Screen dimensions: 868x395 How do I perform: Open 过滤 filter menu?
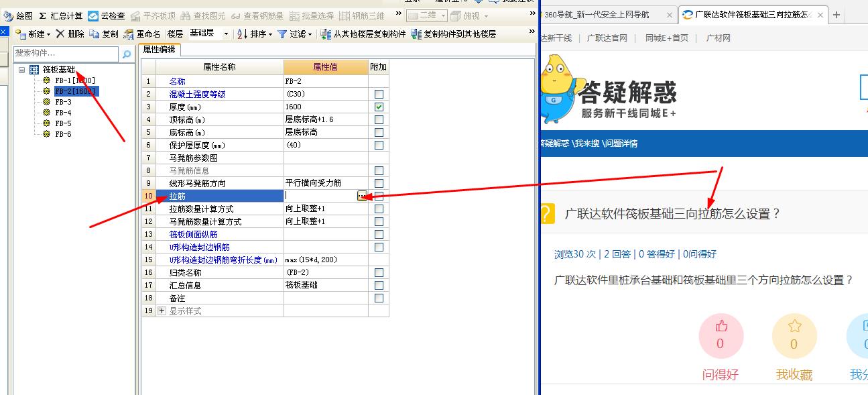click(x=295, y=34)
